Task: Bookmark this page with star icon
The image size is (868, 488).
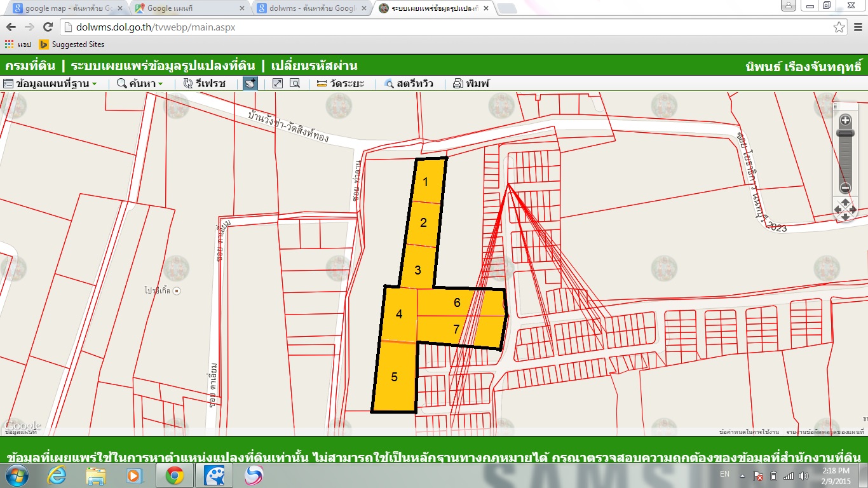Action: pos(839,27)
